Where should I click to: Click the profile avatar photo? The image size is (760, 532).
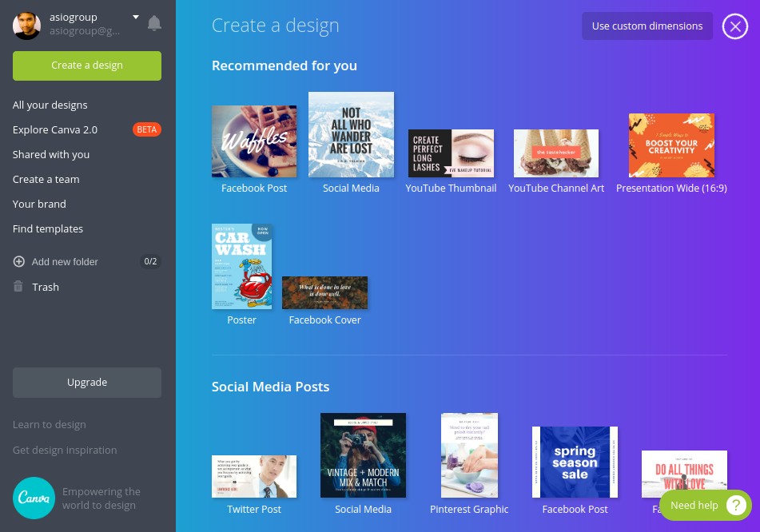(x=26, y=26)
